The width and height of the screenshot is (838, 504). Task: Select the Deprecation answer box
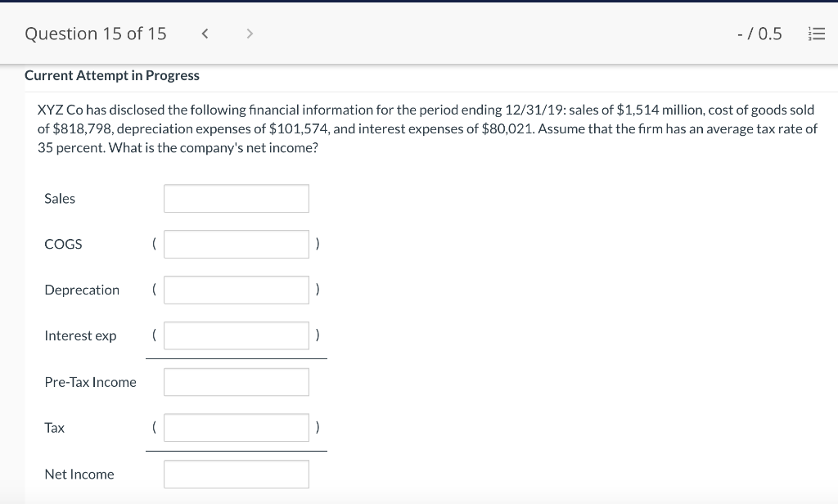point(236,290)
